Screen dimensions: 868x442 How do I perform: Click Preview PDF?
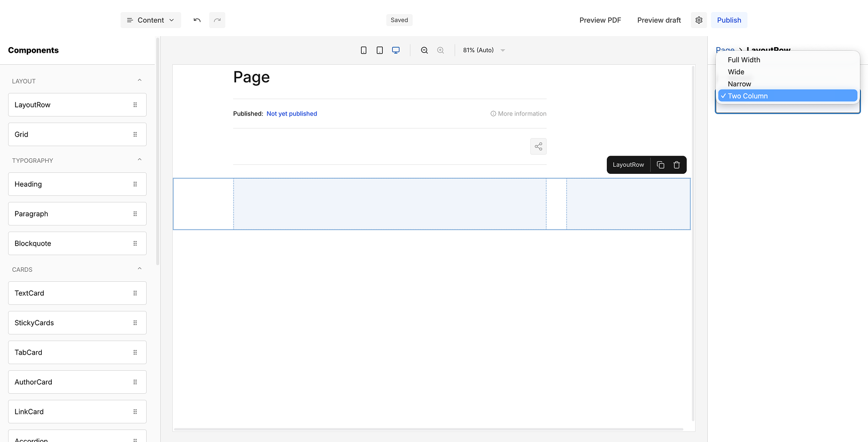click(x=600, y=20)
